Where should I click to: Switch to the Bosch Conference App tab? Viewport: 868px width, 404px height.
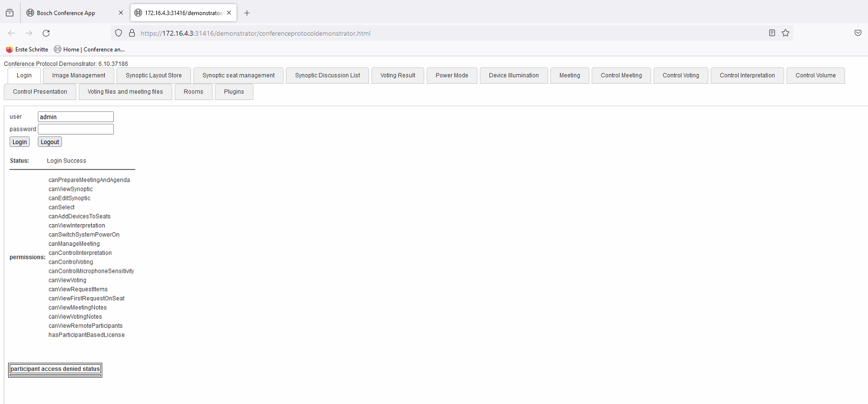point(66,13)
